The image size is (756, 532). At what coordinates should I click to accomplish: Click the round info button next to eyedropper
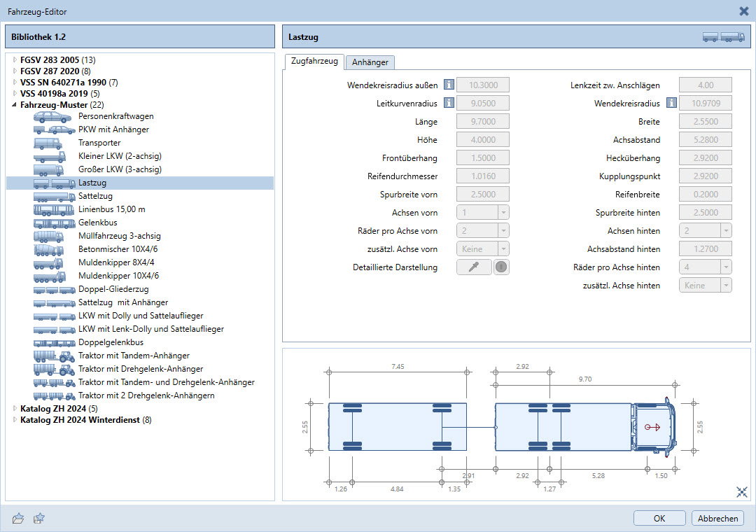[x=501, y=267]
